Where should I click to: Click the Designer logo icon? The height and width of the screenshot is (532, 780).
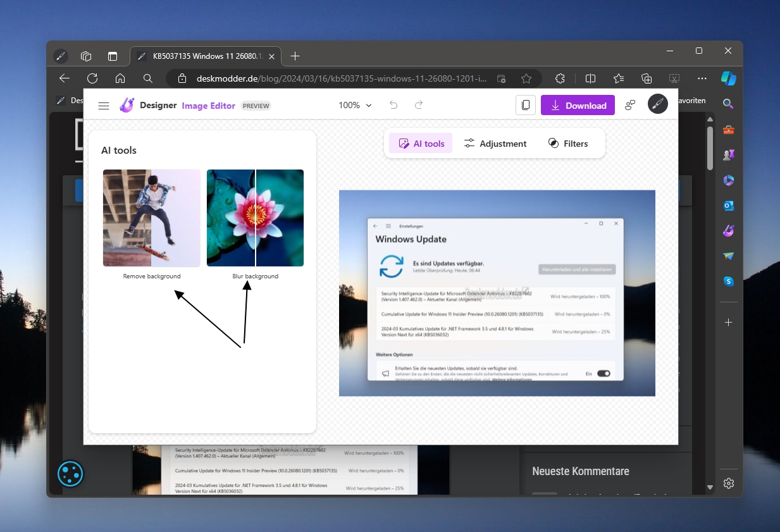[x=127, y=106]
